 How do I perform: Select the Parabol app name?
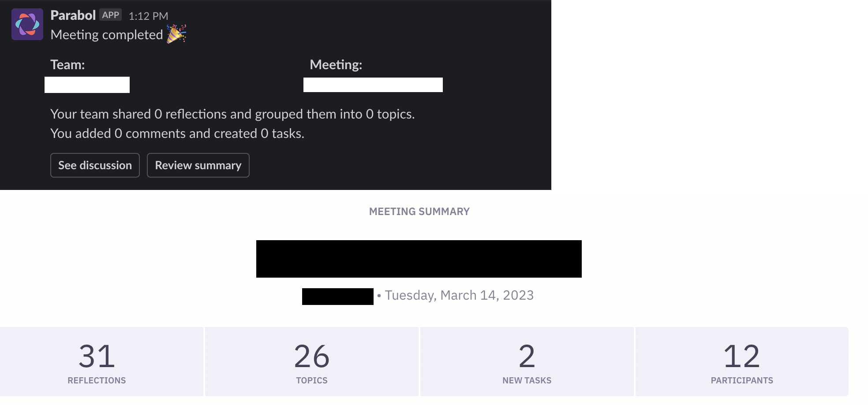click(x=73, y=15)
